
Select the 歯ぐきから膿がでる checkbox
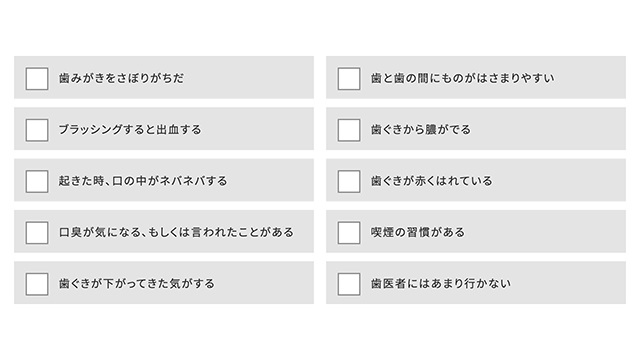click(349, 130)
